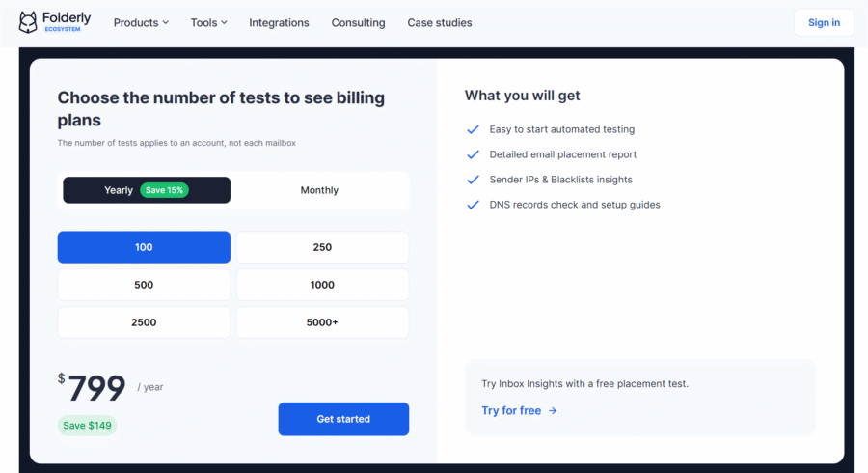Click the Folderly fox logo icon
The image size is (868, 473).
pyautogui.click(x=29, y=22)
